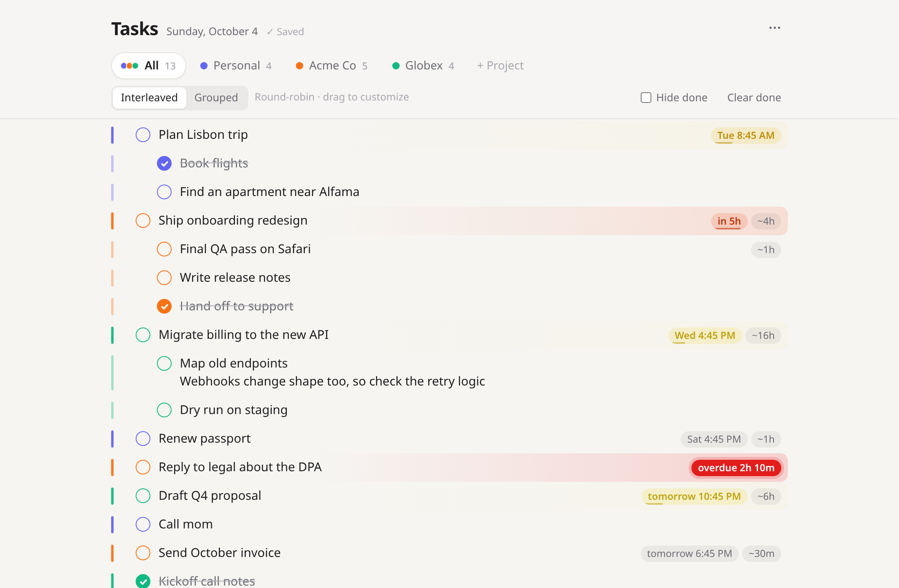The height and width of the screenshot is (588, 899).
Task: Complete the Map old endpoints subtask
Action: [164, 363]
